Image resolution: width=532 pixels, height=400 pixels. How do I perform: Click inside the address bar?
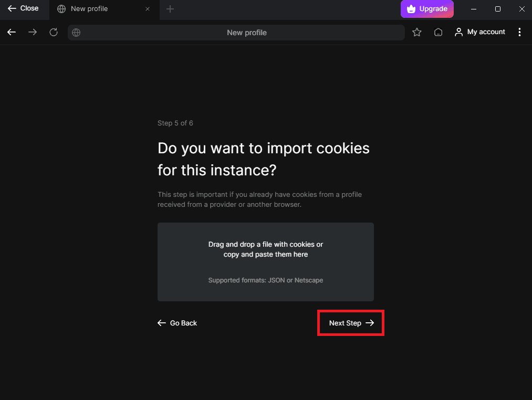pos(247,32)
